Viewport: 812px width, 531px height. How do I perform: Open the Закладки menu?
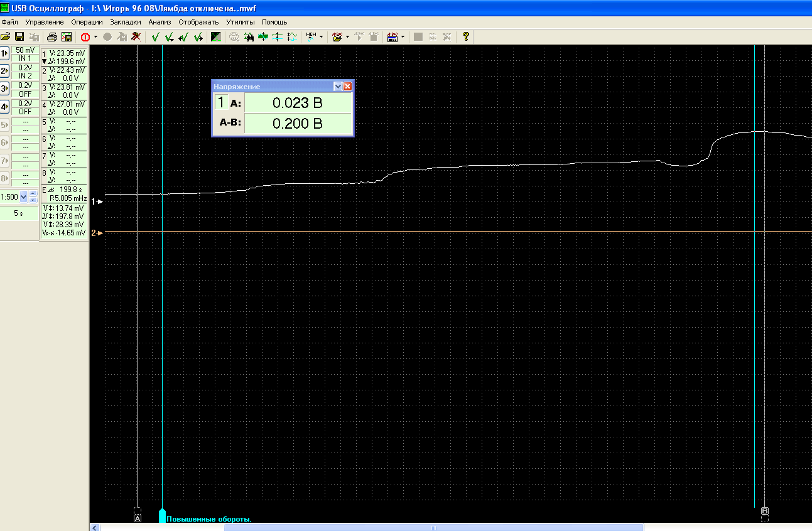click(x=126, y=22)
